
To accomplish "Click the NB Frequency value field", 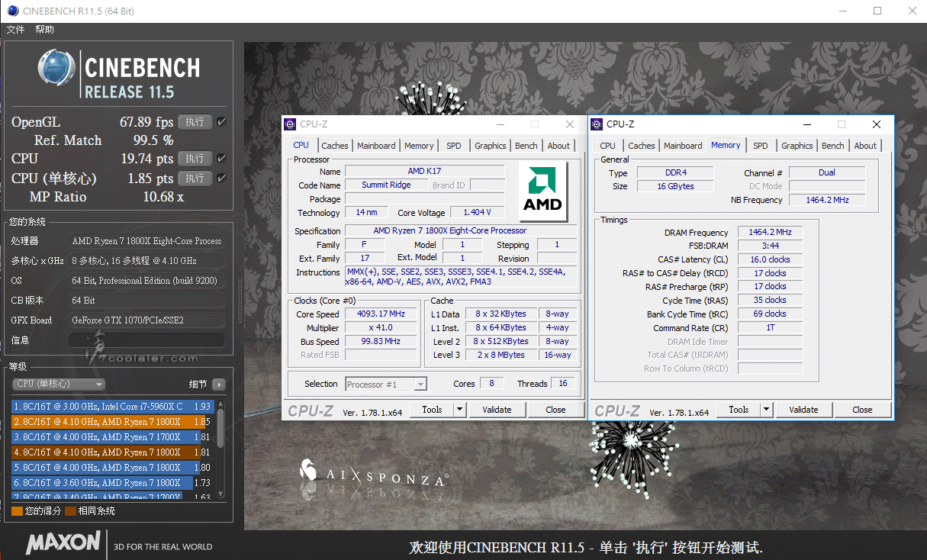I will click(827, 201).
